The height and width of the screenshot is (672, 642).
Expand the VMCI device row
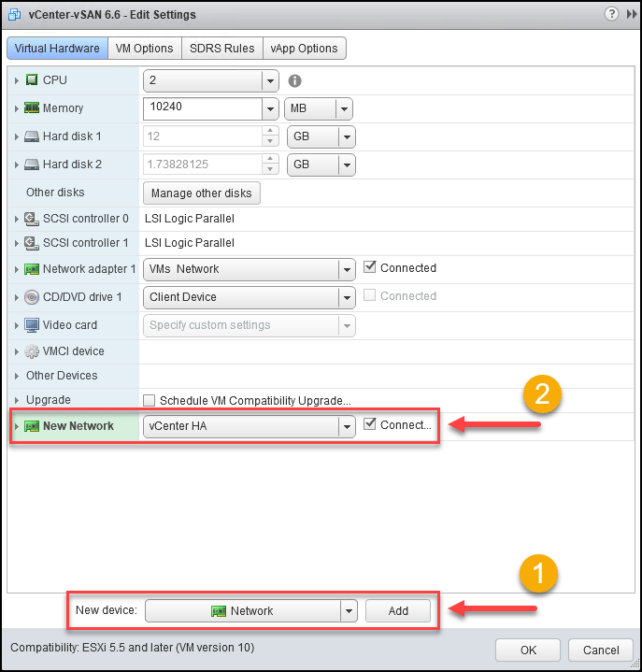16,351
